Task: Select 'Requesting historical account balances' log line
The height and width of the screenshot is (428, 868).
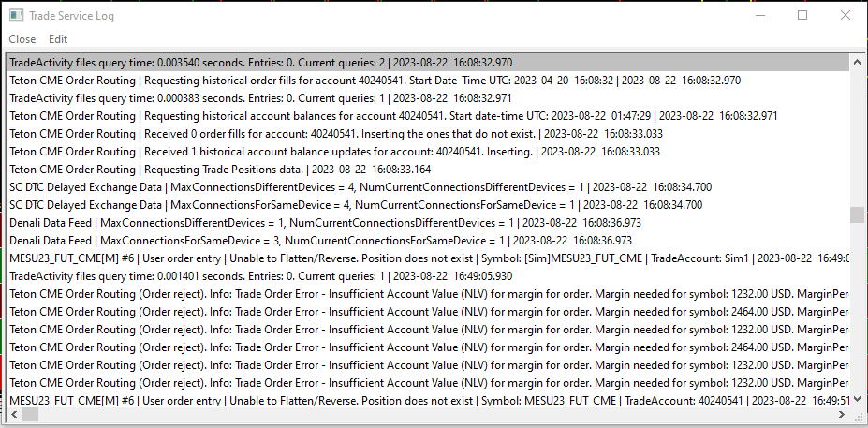Action: pos(427,116)
